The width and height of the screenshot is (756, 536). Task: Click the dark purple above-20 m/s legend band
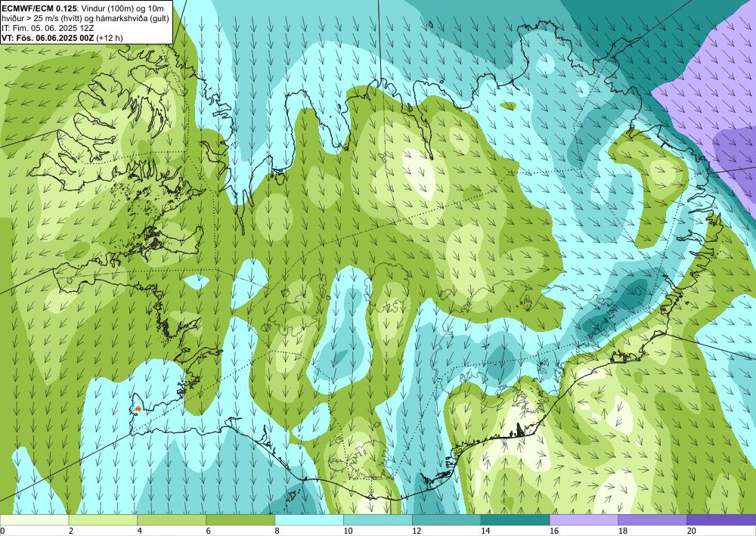[721, 519]
